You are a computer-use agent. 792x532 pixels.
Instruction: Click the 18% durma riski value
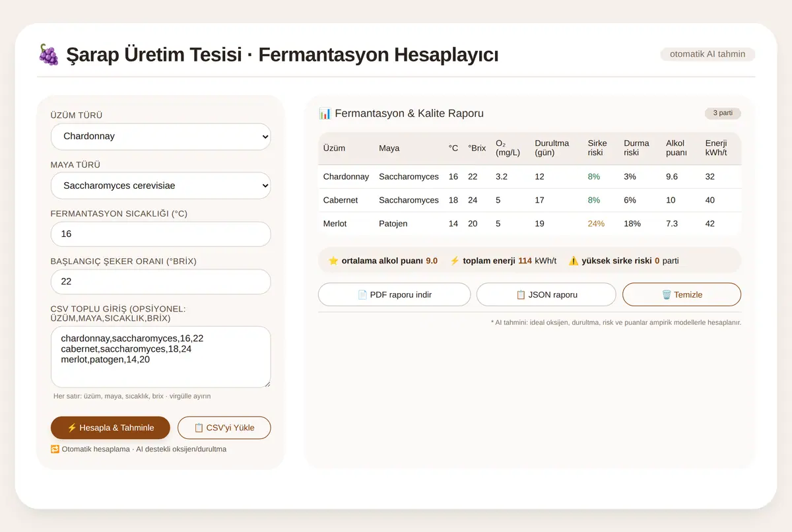click(x=632, y=224)
